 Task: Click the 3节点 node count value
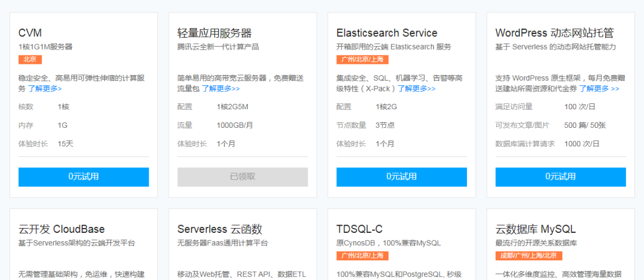[x=385, y=125]
